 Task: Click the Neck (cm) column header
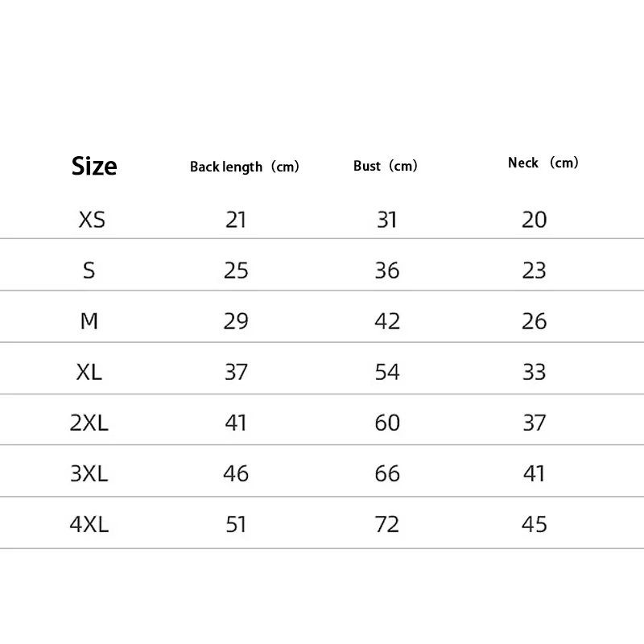[x=543, y=163]
